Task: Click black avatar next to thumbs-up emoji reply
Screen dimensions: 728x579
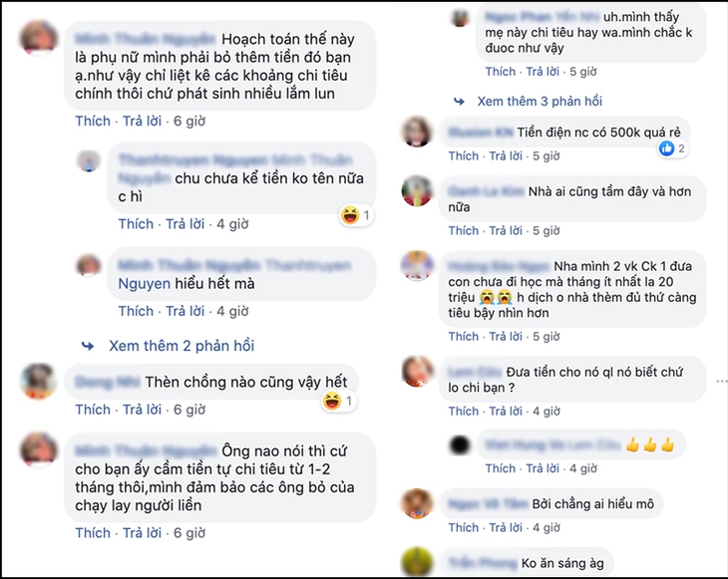Action: click(460, 444)
